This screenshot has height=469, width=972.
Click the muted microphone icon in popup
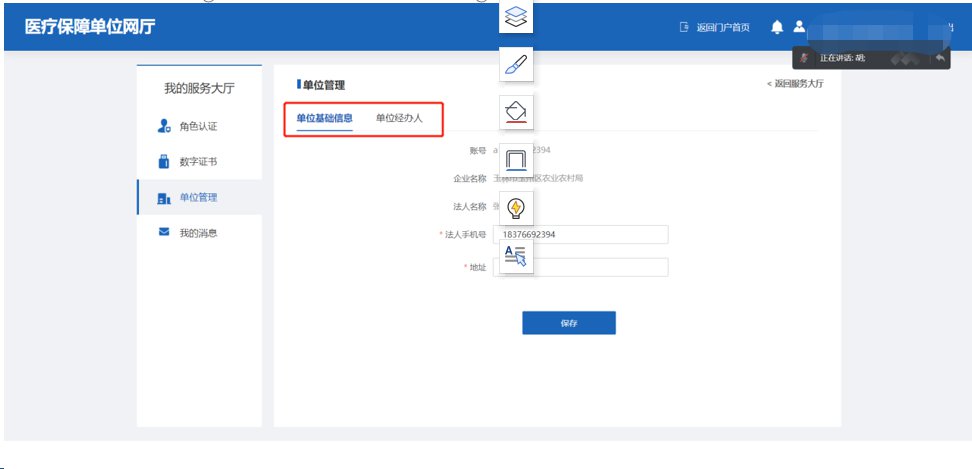point(805,59)
